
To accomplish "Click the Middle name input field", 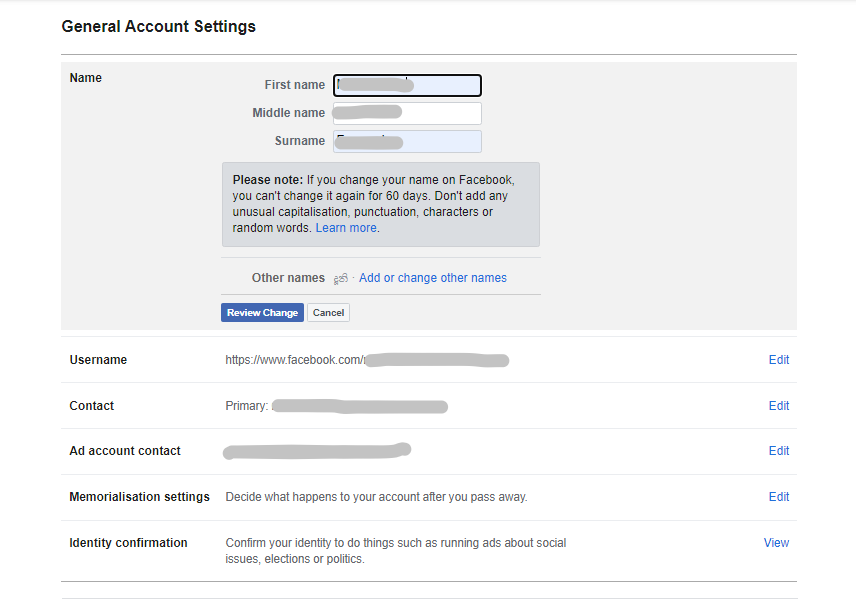I will pyautogui.click(x=407, y=113).
